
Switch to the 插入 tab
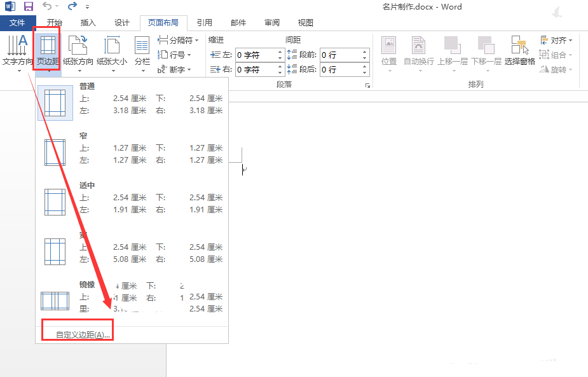88,23
